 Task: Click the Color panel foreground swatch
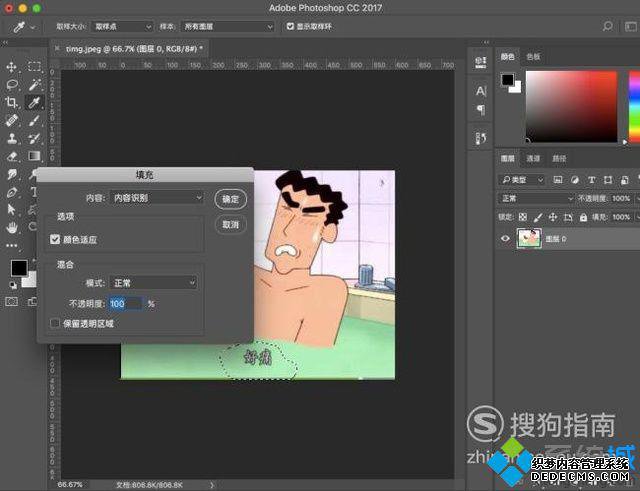click(507, 80)
